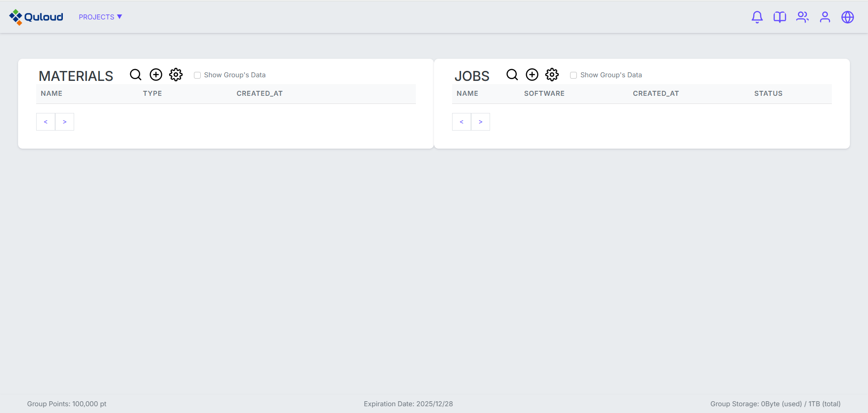Open the documentation book icon
868x413 pixels.
click(779, 17)
